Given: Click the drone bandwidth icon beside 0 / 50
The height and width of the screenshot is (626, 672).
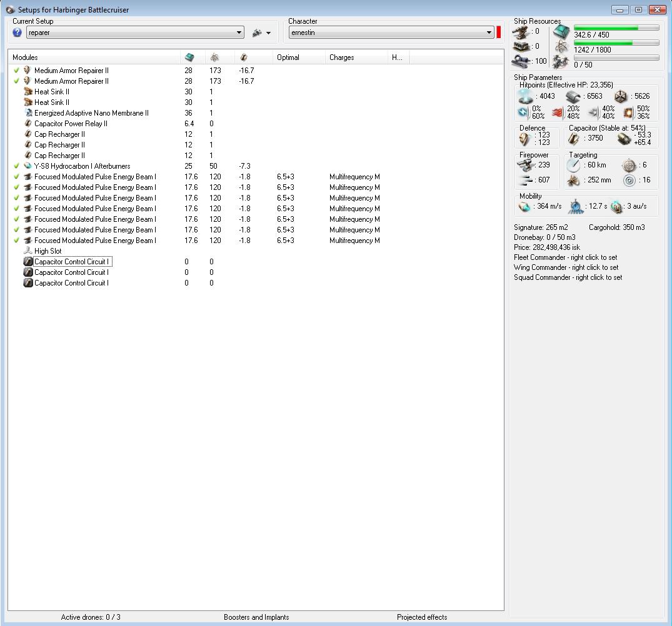Looking at the screenshot, I should pyautogui.click(x=561, y=62).
